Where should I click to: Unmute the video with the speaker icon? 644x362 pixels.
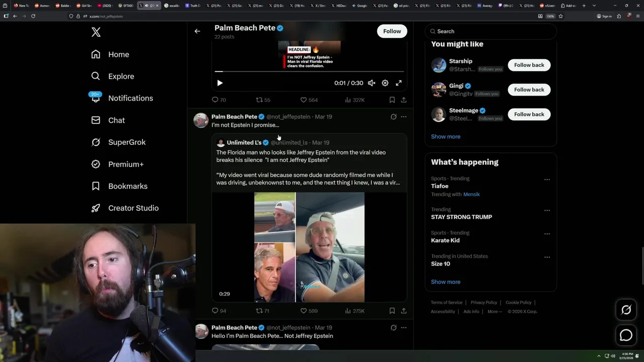[x=371, y=83]
